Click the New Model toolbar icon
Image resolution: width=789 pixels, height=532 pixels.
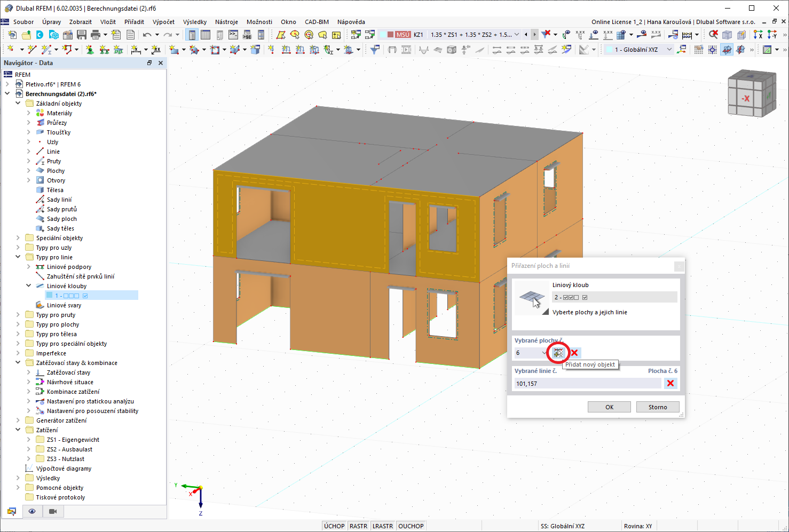pyautogui.click(x=12, y=35)
